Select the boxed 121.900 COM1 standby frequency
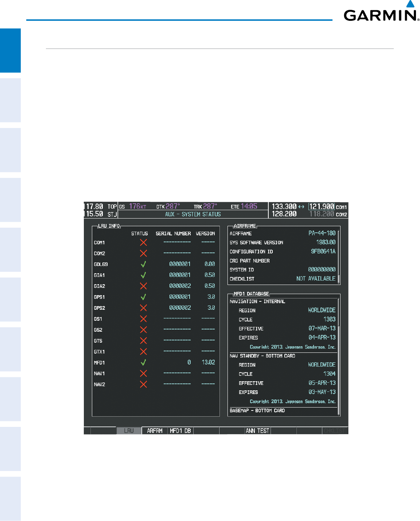Screen dimensions: 420x521 click(x=321, y=207)
